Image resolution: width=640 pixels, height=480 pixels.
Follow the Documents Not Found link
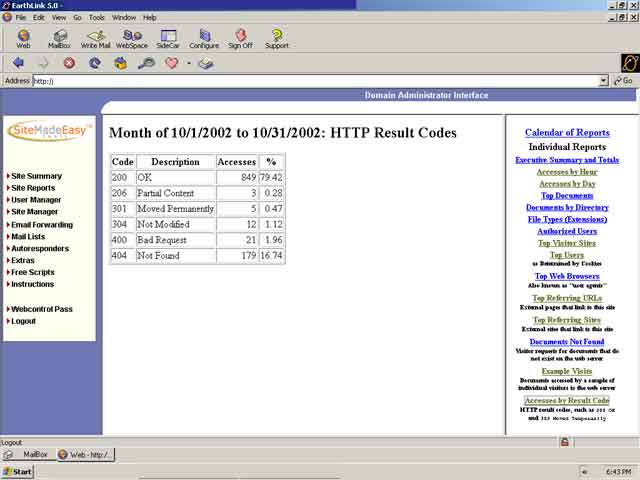(567, 342)
